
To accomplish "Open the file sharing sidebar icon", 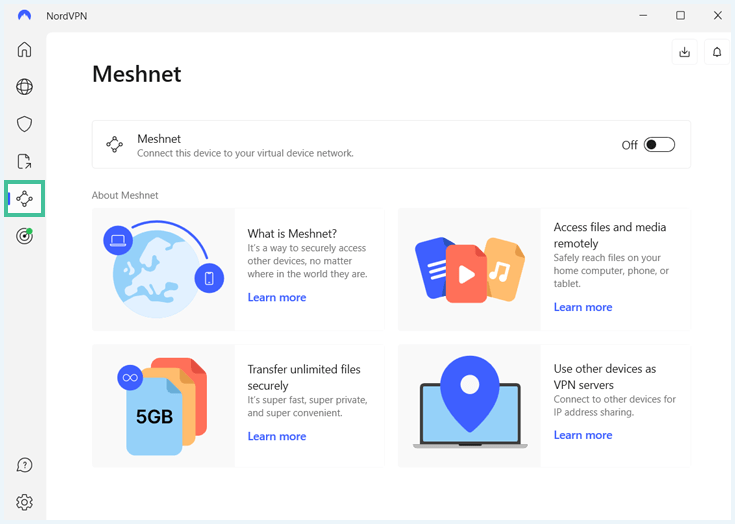I will (24, 161).
